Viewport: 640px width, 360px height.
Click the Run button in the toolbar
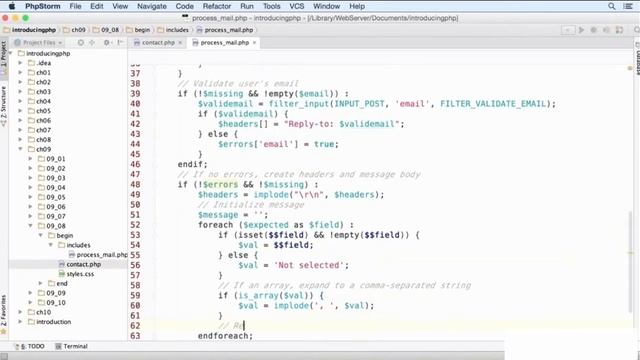coord(581,30)
